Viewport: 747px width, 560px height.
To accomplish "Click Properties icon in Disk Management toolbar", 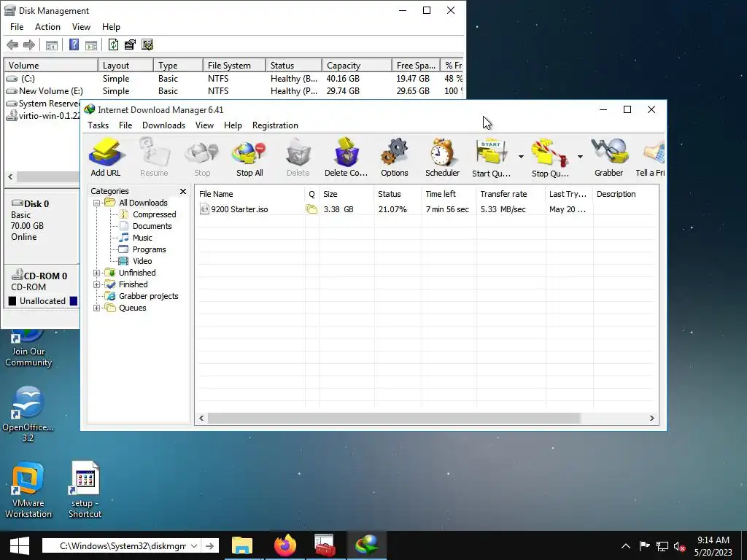I will tap(130, 44).
